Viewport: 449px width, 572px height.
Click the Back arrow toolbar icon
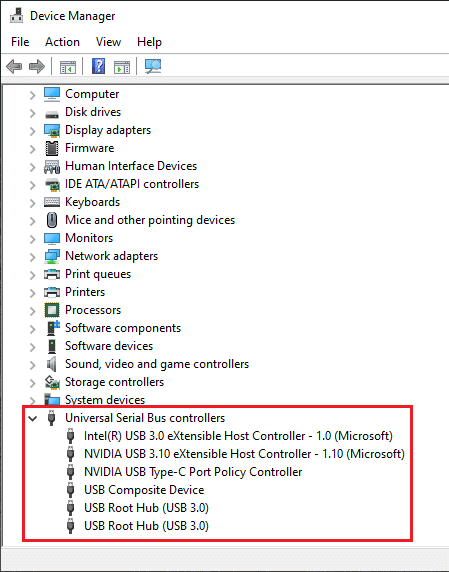pyautogui.click(x=14, y=66)
